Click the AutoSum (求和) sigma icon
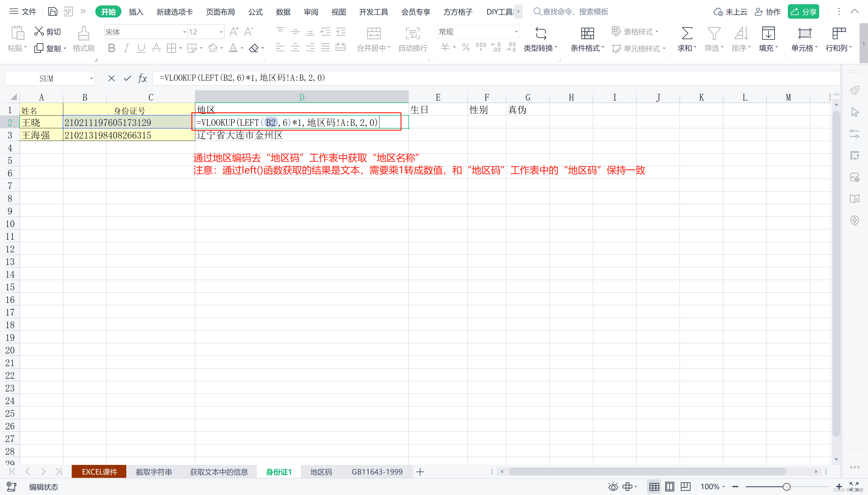 (x=686, y=34)
